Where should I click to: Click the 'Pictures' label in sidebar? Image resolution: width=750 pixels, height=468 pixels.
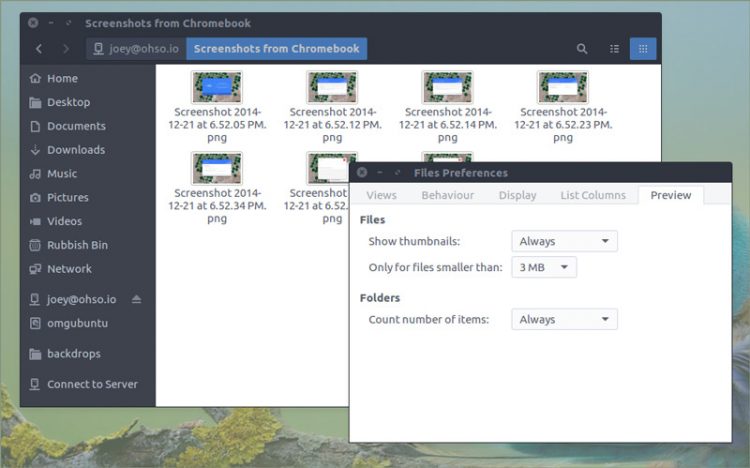coord(68,198)
